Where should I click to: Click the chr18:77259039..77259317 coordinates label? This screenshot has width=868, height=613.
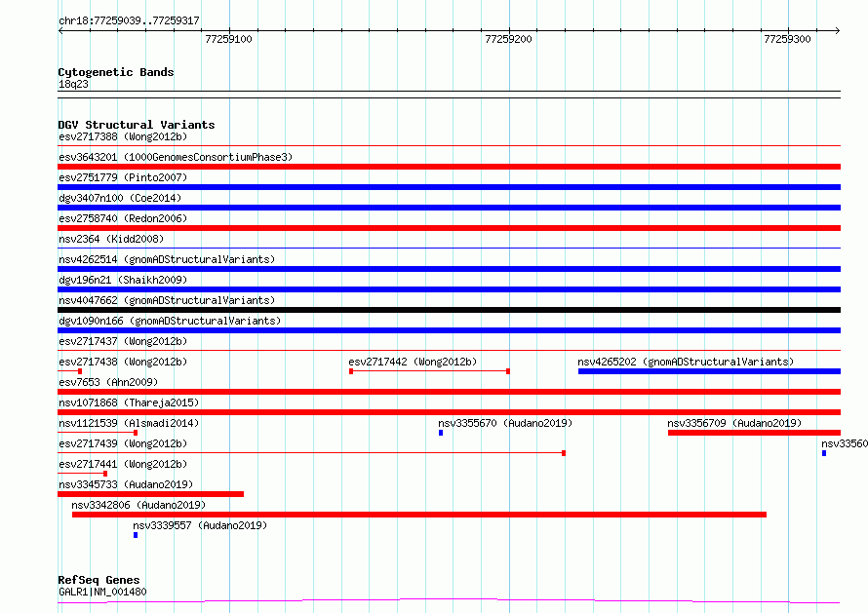point(129,21)
